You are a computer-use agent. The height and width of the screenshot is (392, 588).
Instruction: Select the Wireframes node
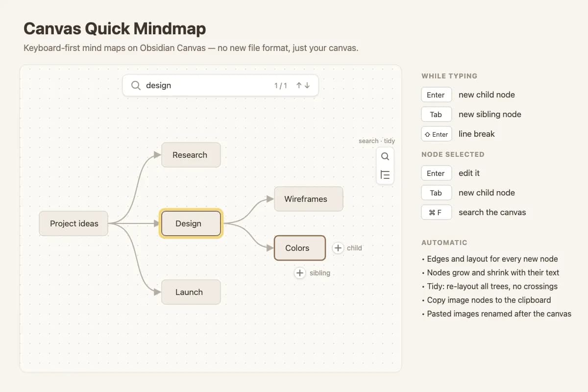coord(309,199)
